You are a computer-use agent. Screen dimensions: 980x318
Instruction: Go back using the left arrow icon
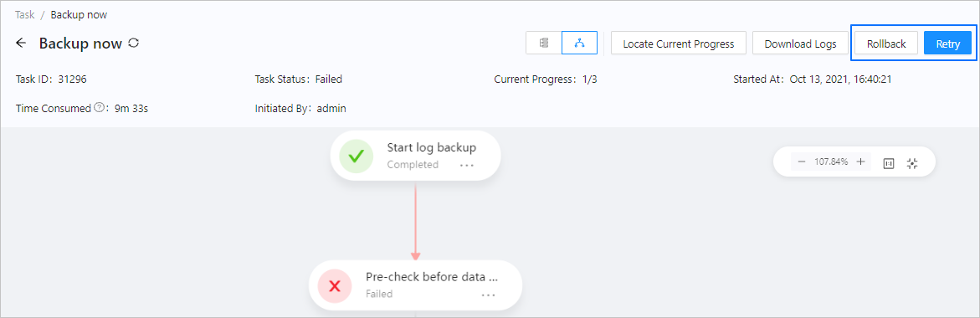21,44
